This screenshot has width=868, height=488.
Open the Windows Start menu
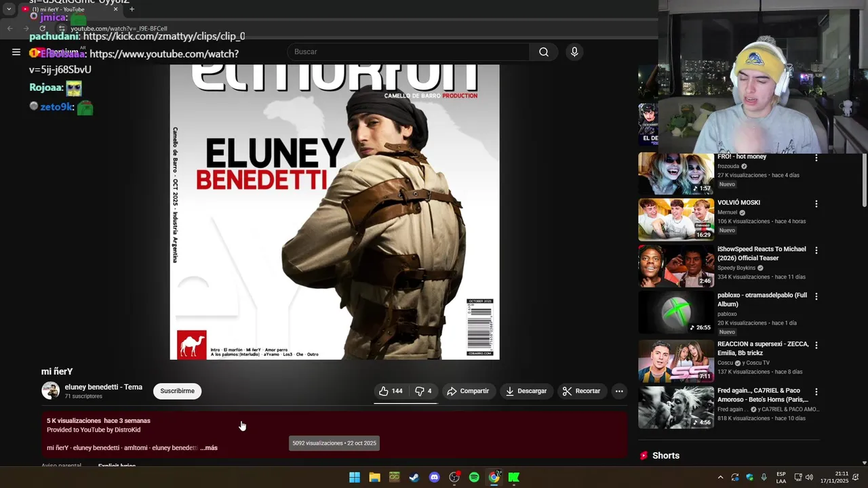[x=354, y=477]
